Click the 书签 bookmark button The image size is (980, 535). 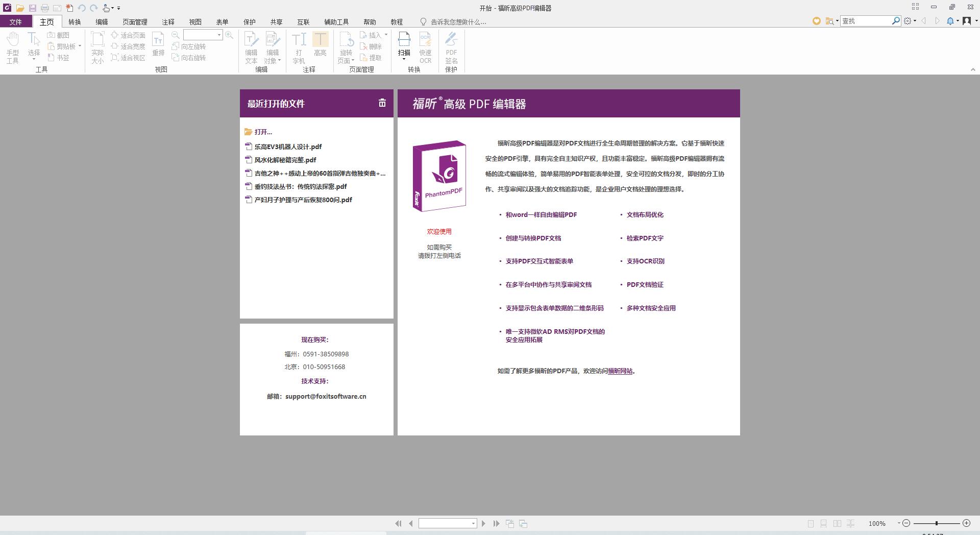point(58,58)
